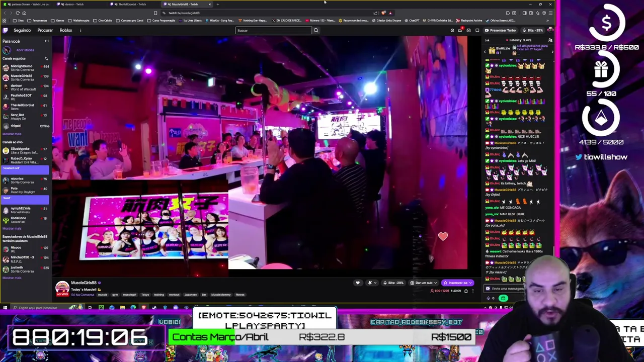Click the browser address bar URL
This screenshot has width=644, height=362.
pos(184,13)
